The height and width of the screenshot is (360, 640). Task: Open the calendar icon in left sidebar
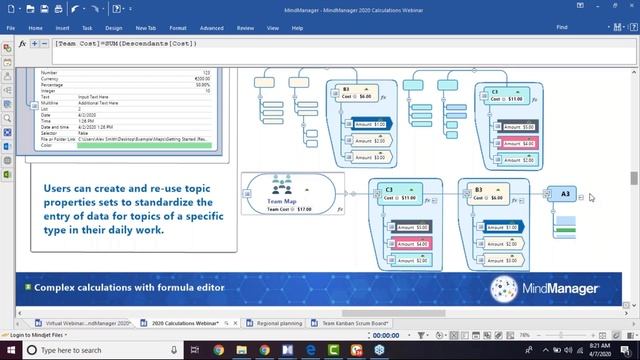pyautogui.click(x=7, y=62)
